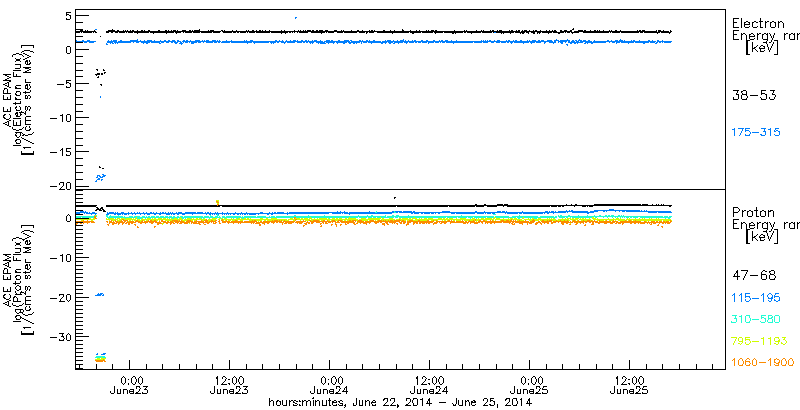Click the orange 1060-1900 proton legend entry

[x=763, y=363]
